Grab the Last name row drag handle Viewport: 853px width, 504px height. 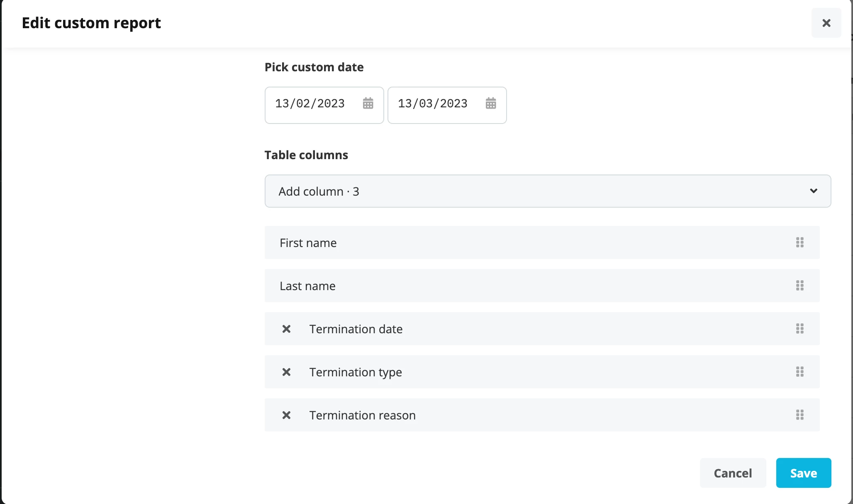[x=800, y=286]
